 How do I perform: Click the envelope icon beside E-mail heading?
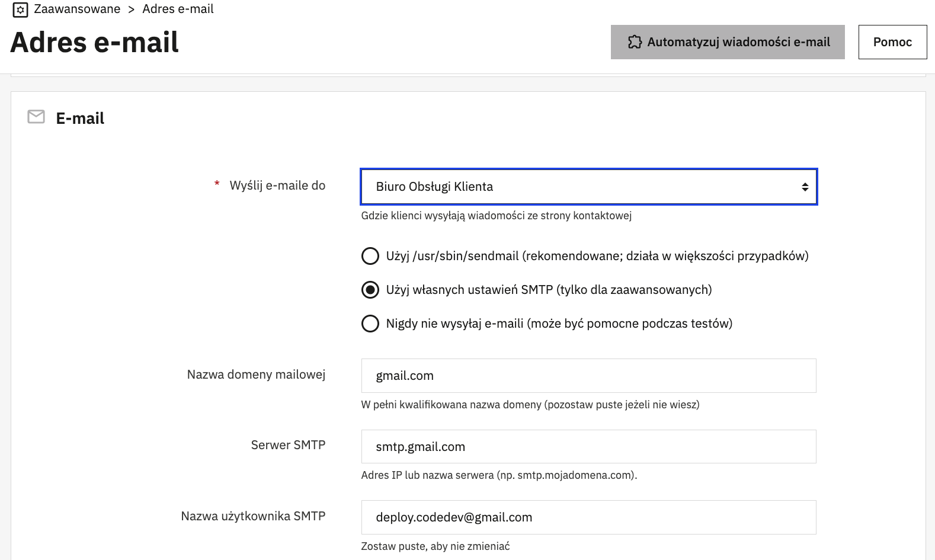coord(36,117)
